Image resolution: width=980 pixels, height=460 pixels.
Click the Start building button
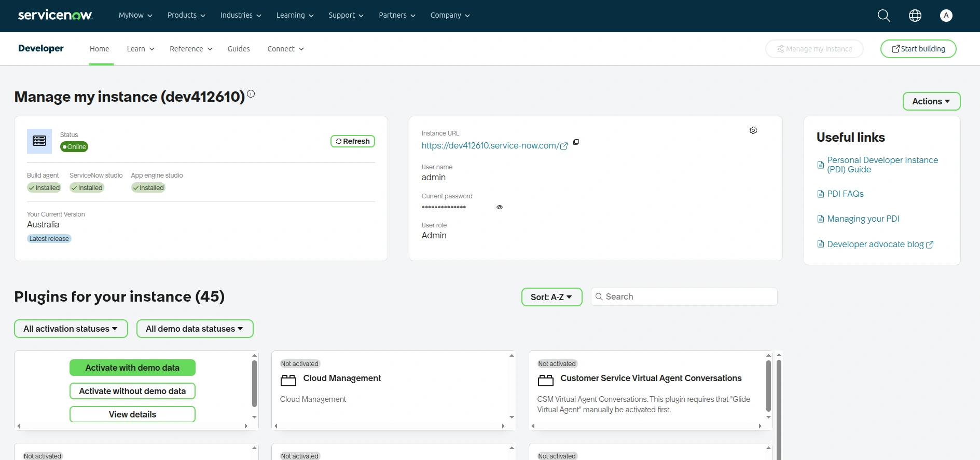918,49
